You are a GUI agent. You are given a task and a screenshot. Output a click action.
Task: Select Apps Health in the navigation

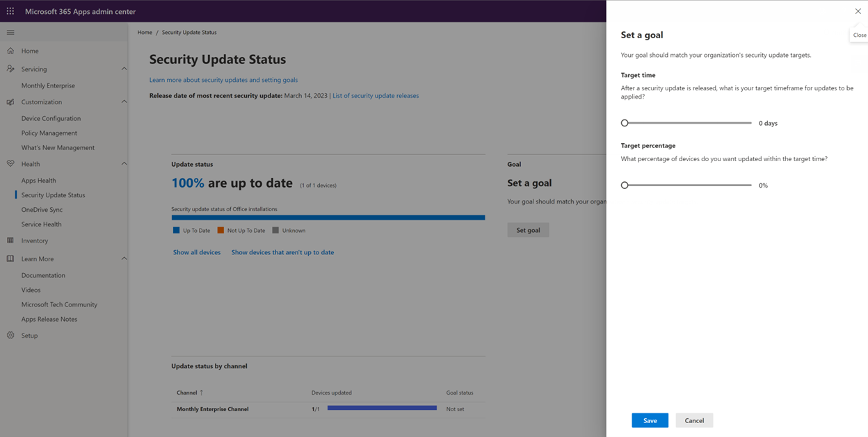pyautogui.click(x=40, y=180)
